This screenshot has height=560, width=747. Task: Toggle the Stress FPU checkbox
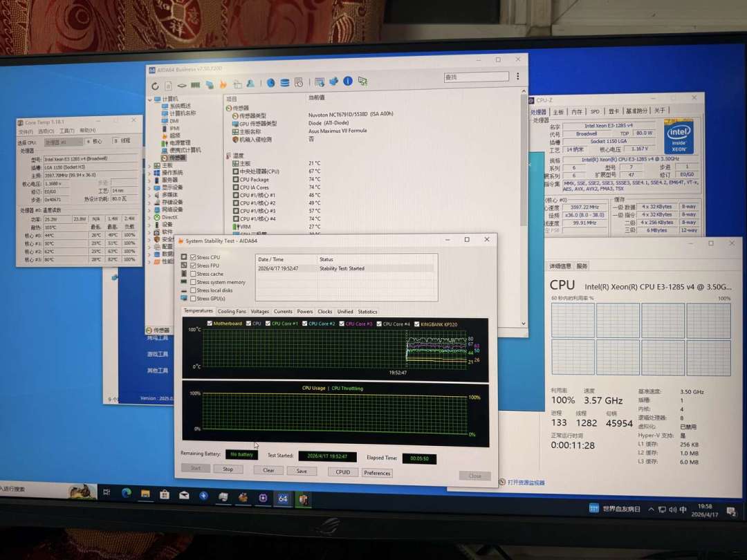[193, 265]
